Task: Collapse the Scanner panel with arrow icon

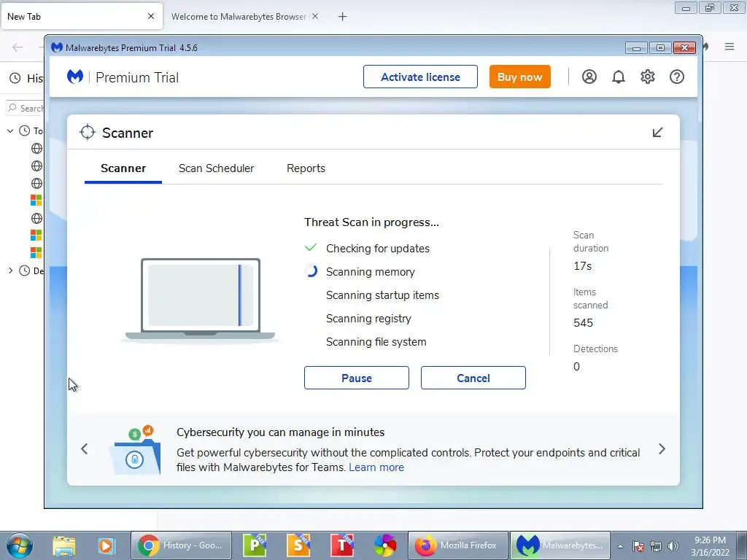Action: 657,133
